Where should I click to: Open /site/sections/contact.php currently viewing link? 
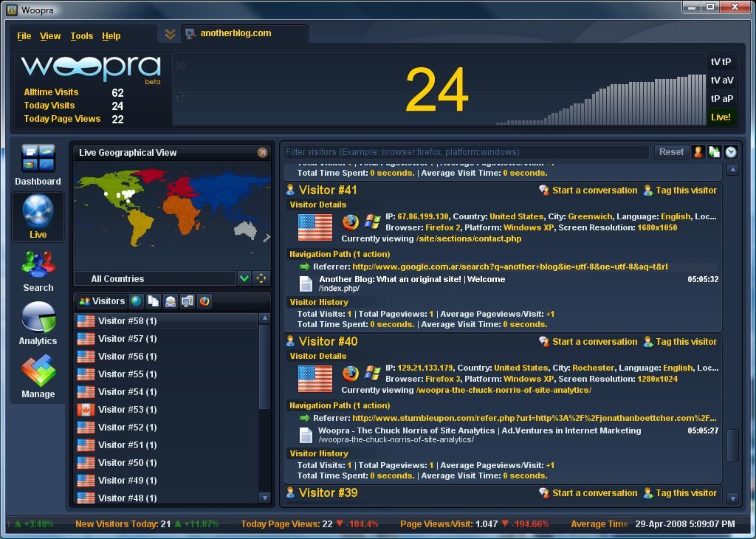point(469,238)
